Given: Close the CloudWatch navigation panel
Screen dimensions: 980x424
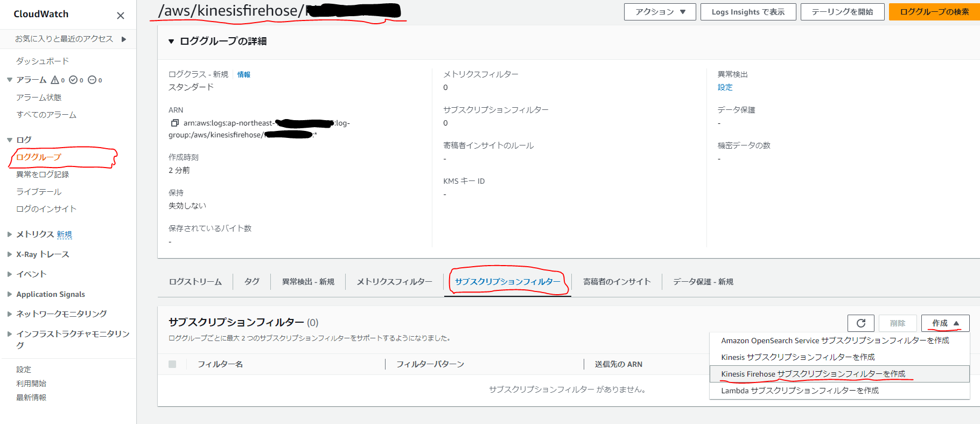Looking at the screenshot, I should tap(121, 16).
